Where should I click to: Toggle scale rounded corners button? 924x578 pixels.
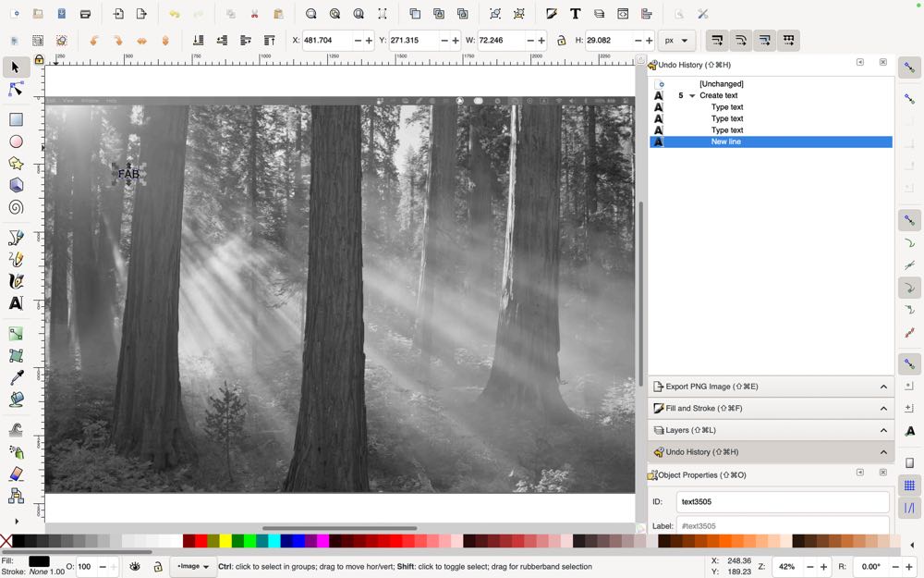[741, 40]
